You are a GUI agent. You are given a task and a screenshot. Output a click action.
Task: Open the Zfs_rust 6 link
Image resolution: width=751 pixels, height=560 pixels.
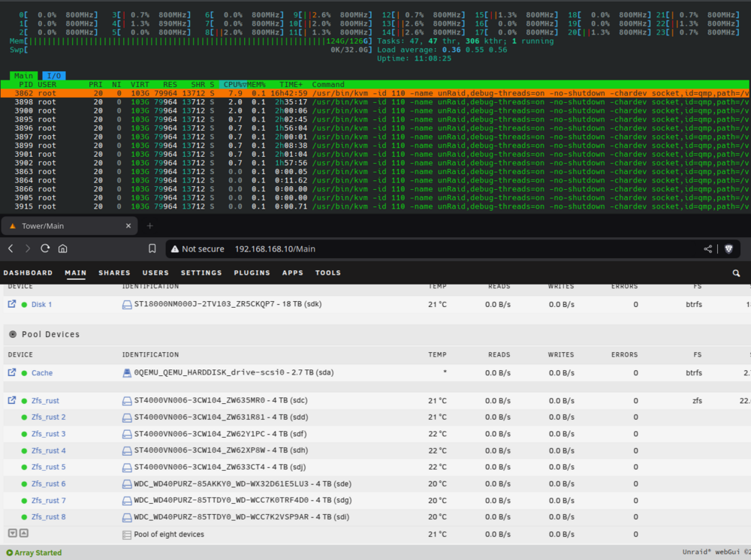(48, 484)
